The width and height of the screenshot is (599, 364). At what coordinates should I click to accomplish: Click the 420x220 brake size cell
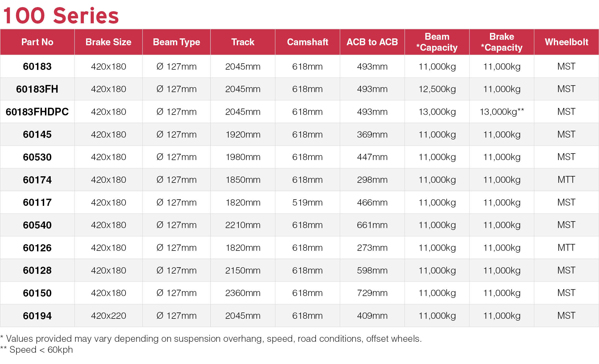[x=108, y=316]
